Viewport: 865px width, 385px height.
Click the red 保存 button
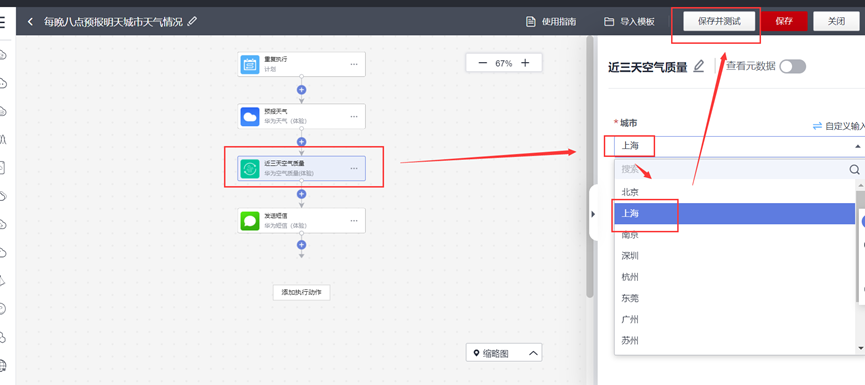coord(784,22)
